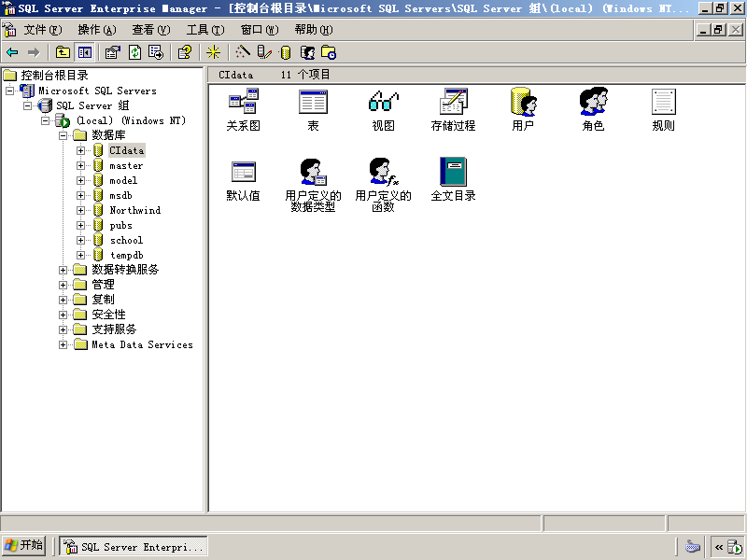Expand the 安全性 folder
Image resolution: width=747 pixels, height=560 pixels.
click(63, 315)
